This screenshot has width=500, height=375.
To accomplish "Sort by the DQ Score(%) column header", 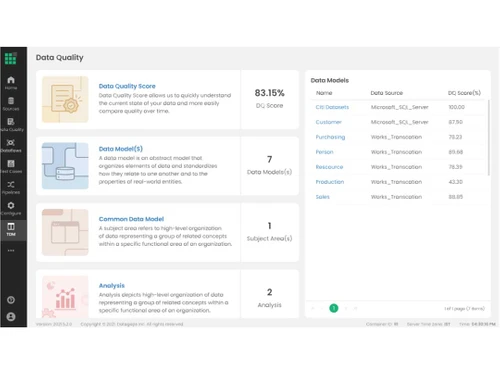I will pyautogui.click(x=464, y=93).
